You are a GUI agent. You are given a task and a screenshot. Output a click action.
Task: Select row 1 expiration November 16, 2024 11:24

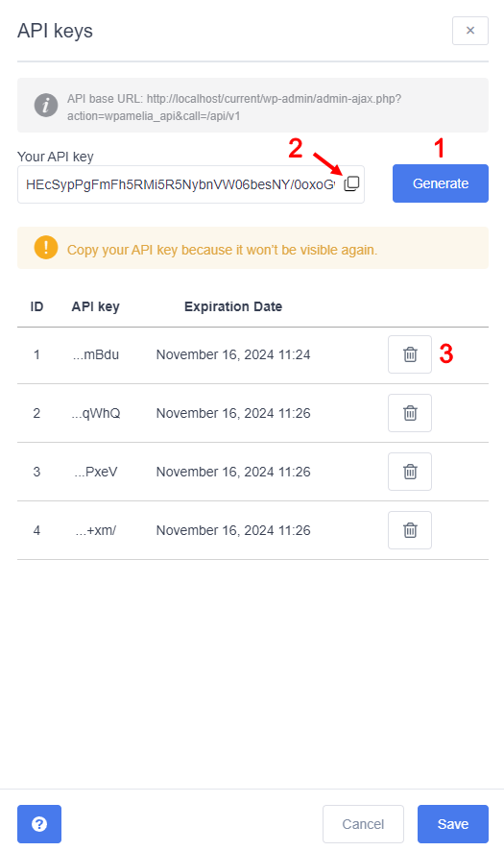click(x=233, y=355)
